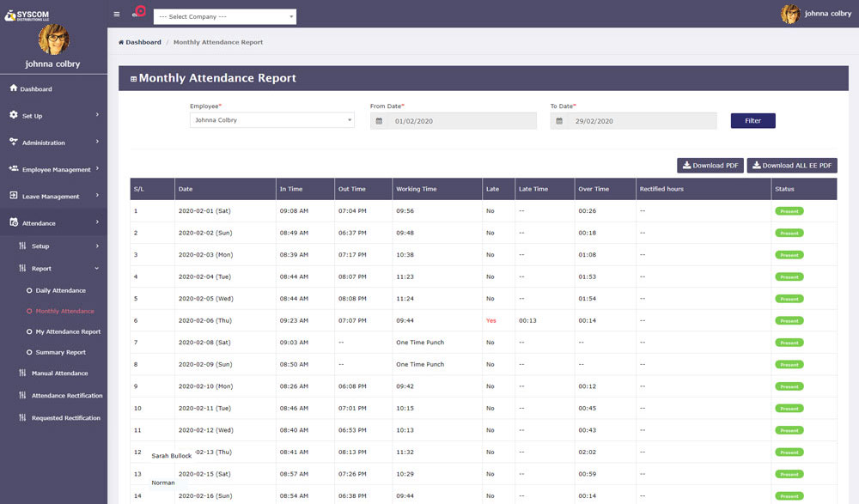This screenshot has height=504, width=859.
Task: Click the Dashboard breadcrumb link
Action: [x=143, y=42]
